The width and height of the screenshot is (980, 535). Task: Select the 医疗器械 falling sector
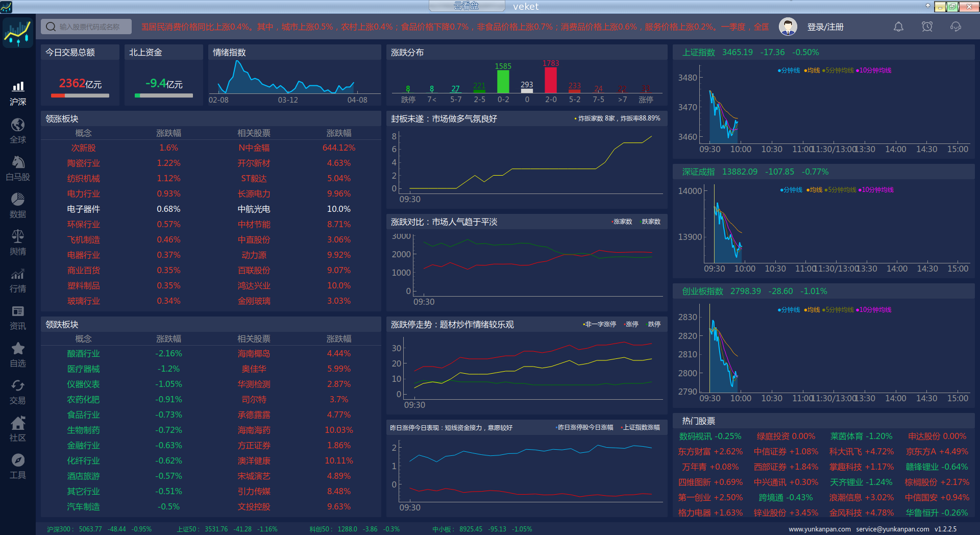83,369
